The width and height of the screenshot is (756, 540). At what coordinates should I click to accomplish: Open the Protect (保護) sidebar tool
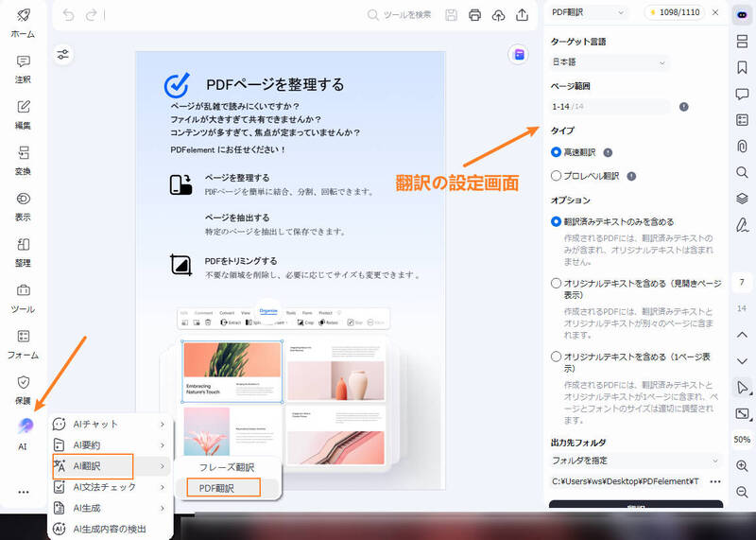[x=23, y=390]
